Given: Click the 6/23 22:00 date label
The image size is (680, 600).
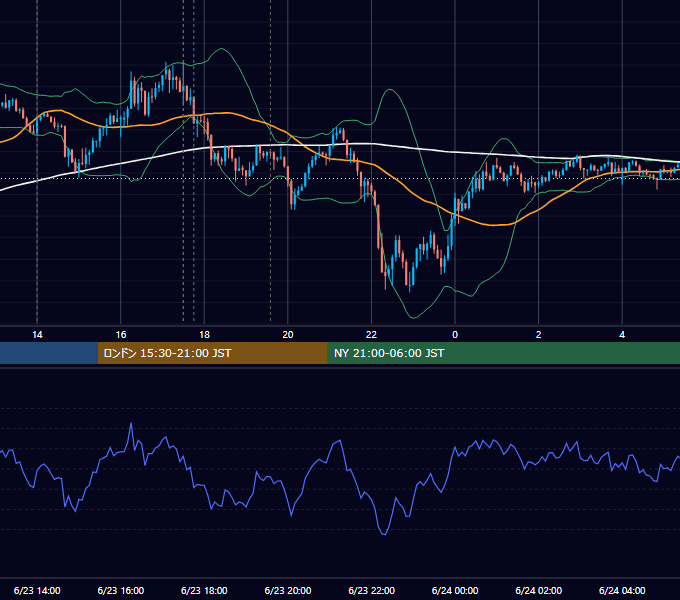Looking at the screenshot, I should click(372, 590).
